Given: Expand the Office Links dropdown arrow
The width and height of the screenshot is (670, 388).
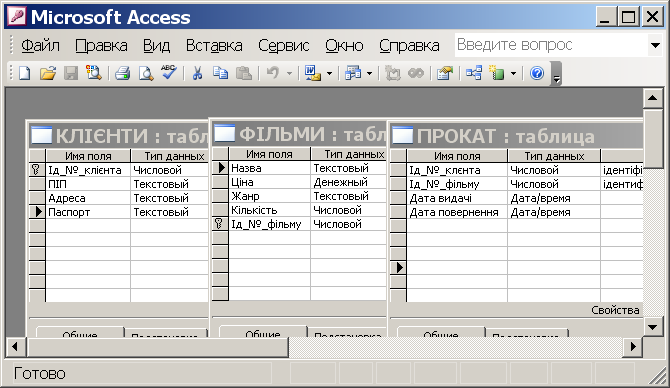Looking at the screenshot, I should click(x=329, y=73).
